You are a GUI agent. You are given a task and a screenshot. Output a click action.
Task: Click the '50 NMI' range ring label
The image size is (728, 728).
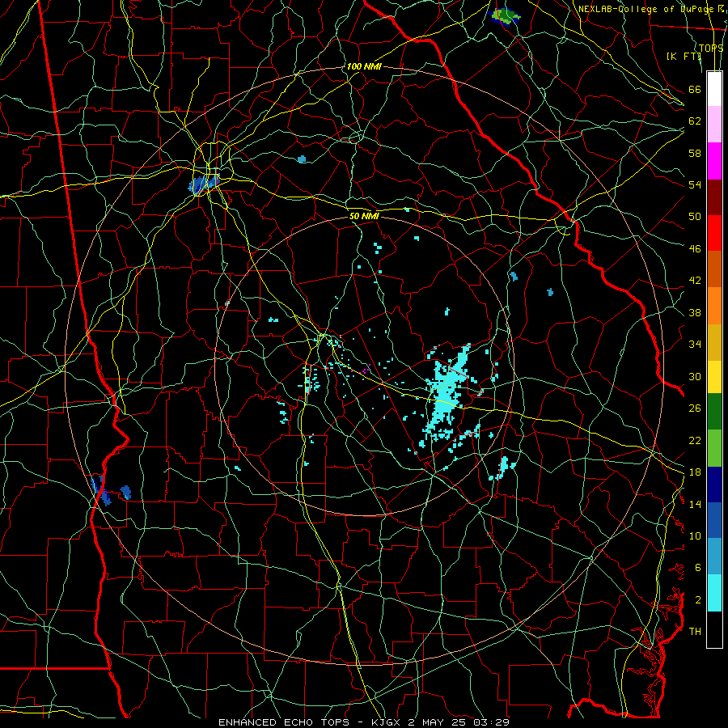click(x=364, y=216)
